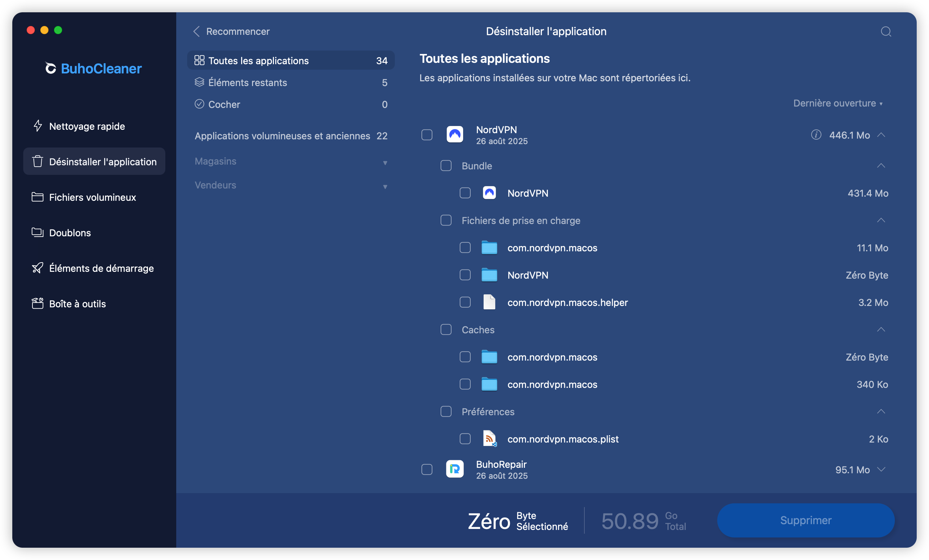Click the trash icon of Désinstaller l'application
The height and width of the screenshot is (560, 929).
38,161
